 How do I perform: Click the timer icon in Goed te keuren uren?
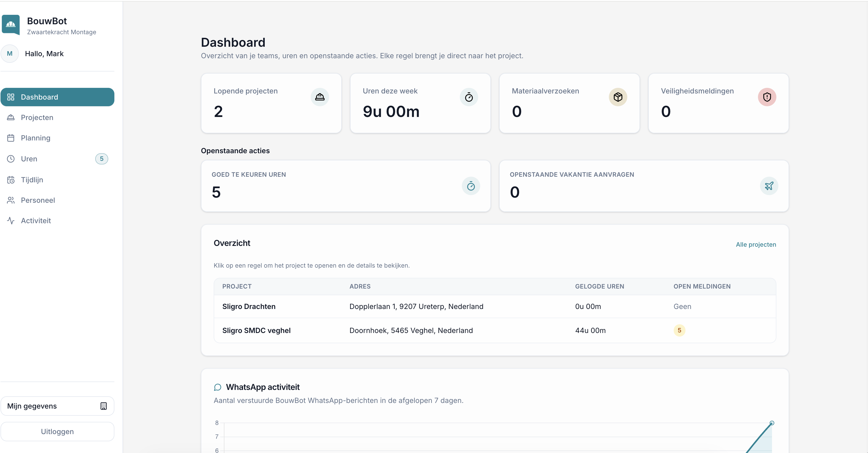point(471,186)
